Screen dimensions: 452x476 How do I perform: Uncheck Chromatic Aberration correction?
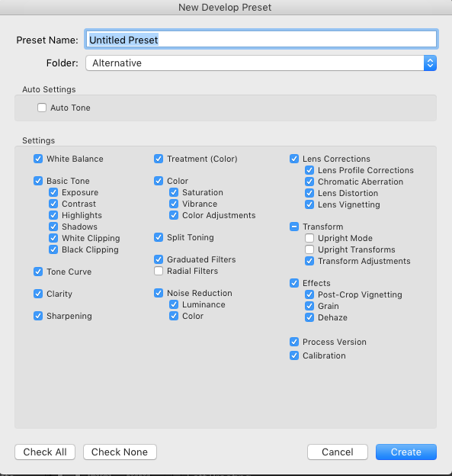pos(309,182)
